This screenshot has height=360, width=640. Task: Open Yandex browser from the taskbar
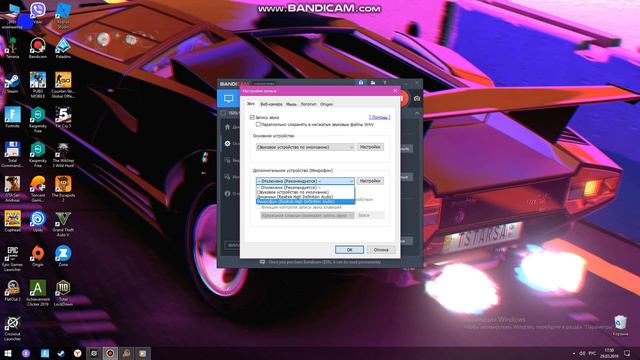click(x=78, y=353)
